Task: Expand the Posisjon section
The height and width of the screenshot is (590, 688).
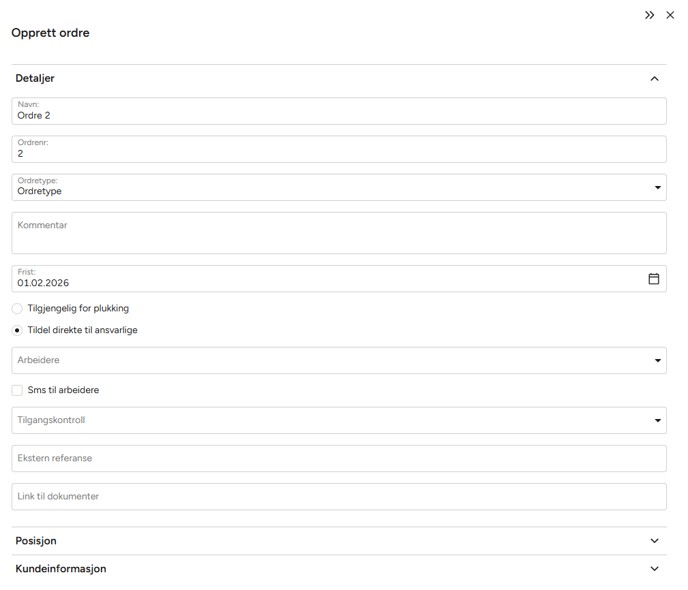Action: tap(655, 541)
